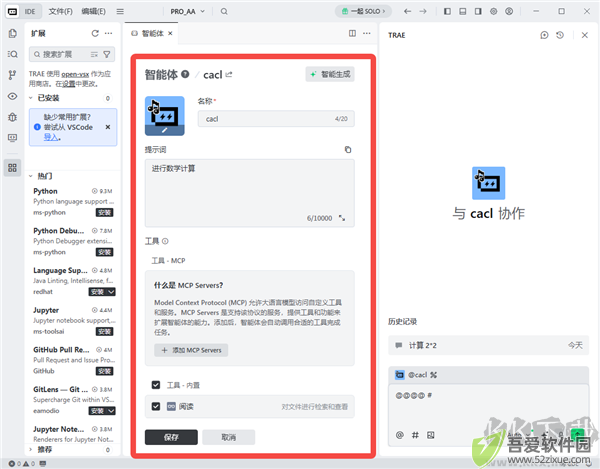Edit the agent avatar image

(165, 130)
